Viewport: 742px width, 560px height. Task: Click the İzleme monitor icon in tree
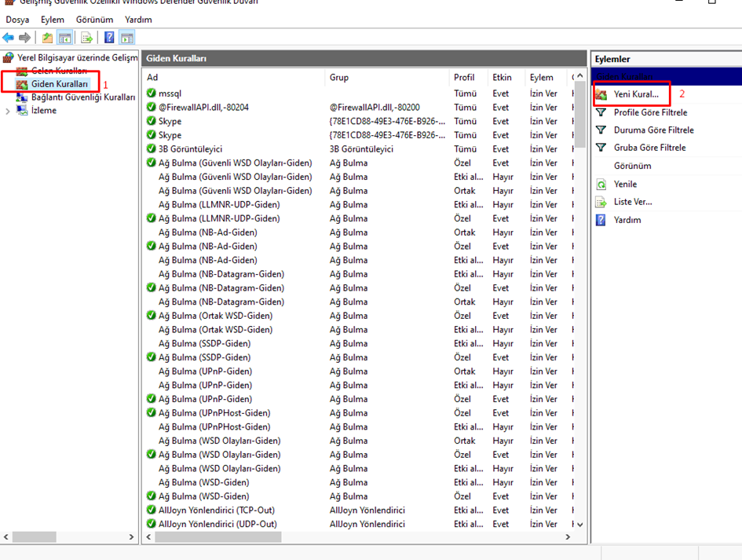22,111
